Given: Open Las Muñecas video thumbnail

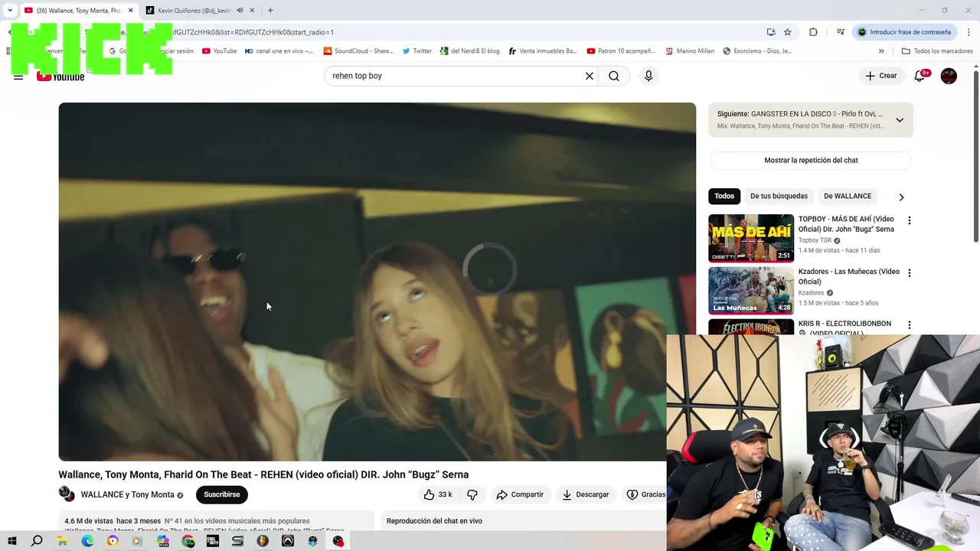Looking at the screenshot, I should 751,290.
